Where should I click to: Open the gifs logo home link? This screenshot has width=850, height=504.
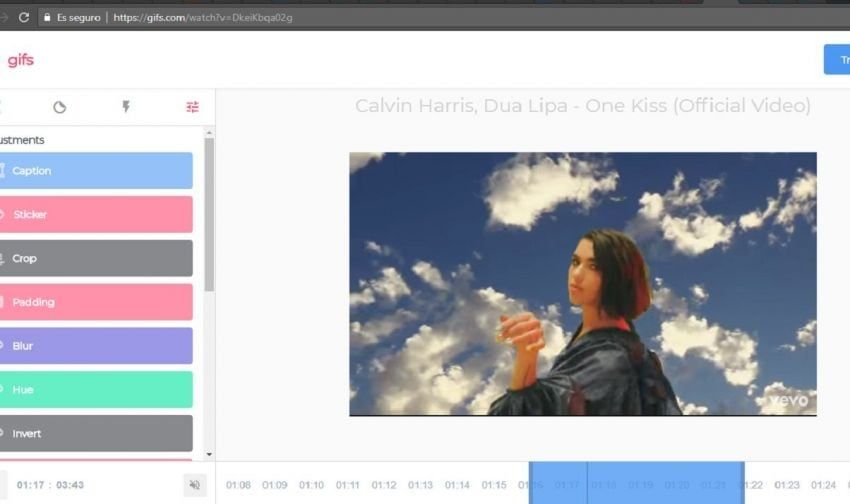point(20,60)
